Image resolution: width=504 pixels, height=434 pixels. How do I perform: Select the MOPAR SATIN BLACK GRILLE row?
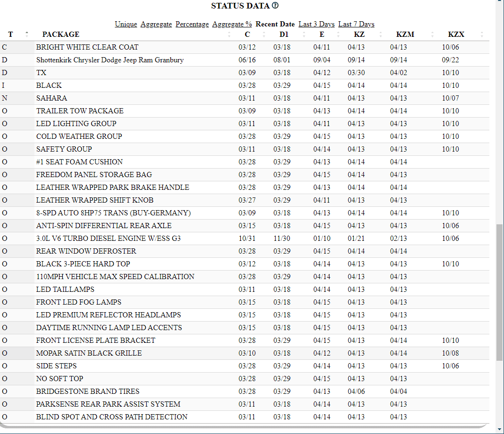(x=244, y=353)
